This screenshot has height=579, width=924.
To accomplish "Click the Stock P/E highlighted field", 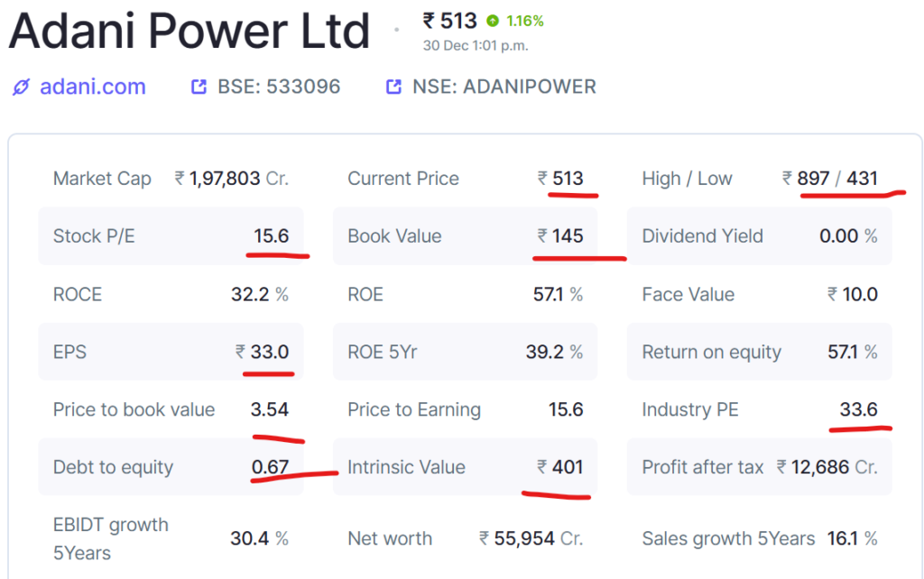I will point(171,235).
